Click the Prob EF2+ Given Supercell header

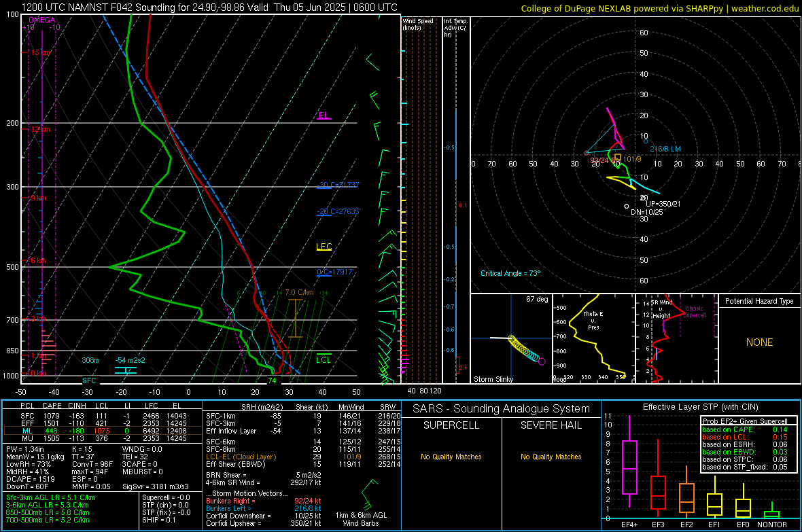coord(745,421)
